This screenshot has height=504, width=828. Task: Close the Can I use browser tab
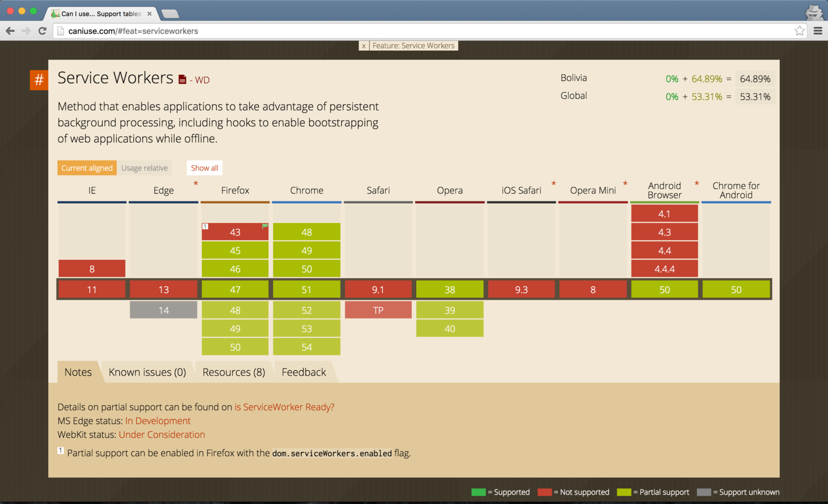(149, 13)
